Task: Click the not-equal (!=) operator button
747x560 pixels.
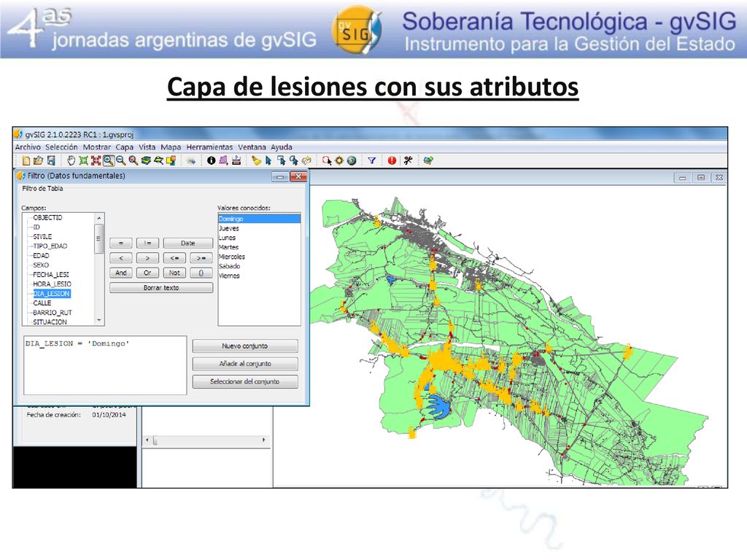Action: coord(147,244)
